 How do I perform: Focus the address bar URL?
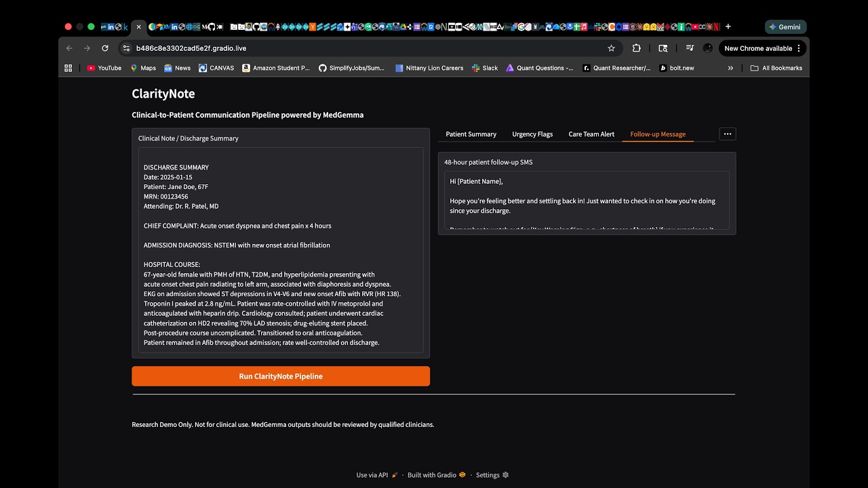coord(191,48)
